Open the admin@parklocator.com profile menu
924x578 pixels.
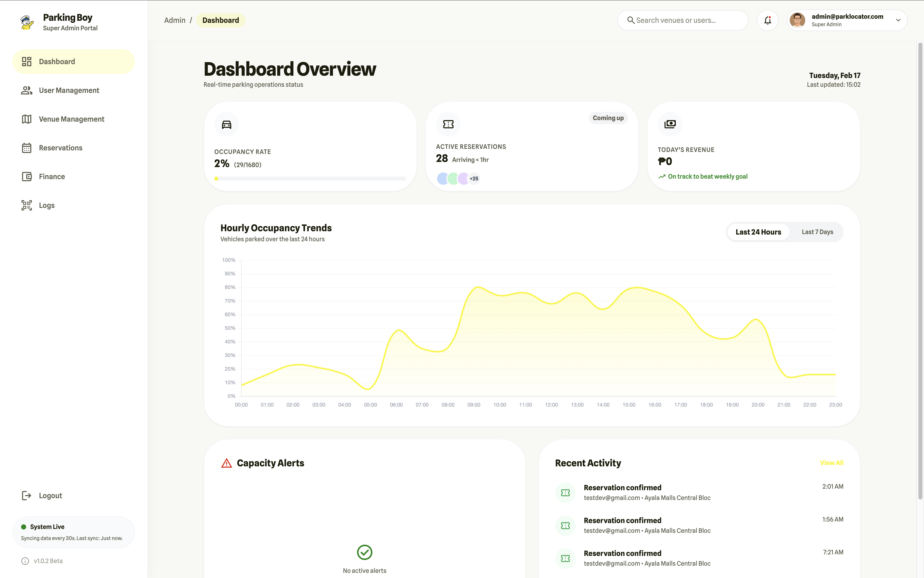click(847, 20)
